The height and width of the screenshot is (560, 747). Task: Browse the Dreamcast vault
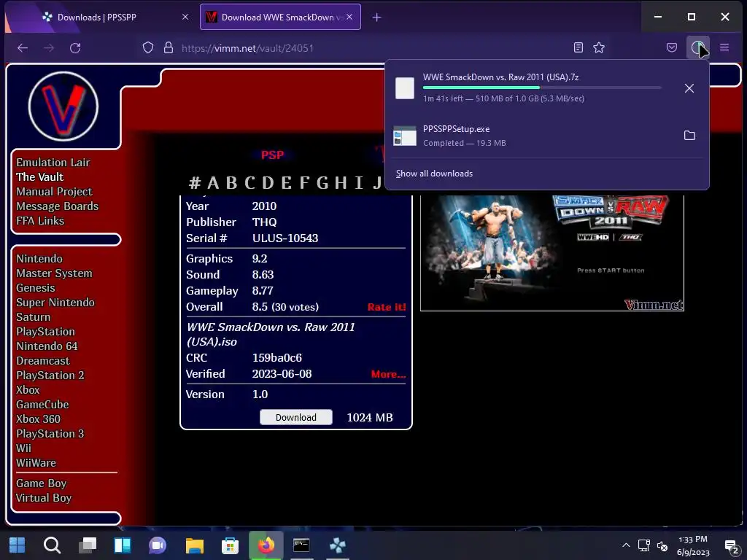[x=43, y=360]
